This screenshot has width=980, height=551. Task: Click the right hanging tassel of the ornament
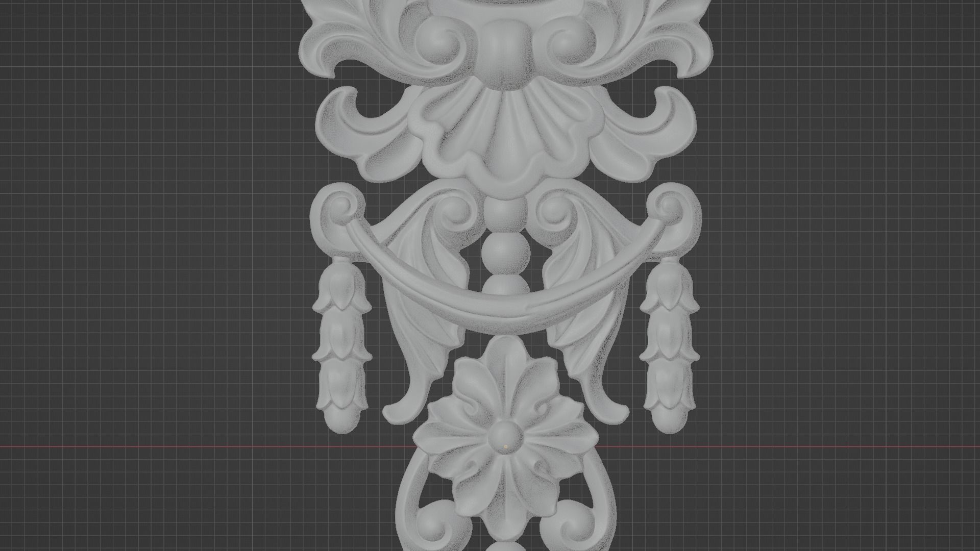(x=669, y=346)
